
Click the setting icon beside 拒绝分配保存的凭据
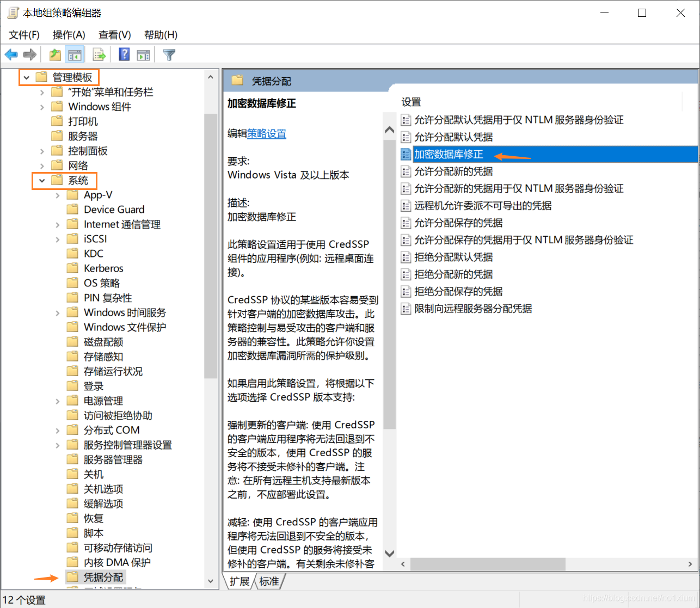click(406, 291)
